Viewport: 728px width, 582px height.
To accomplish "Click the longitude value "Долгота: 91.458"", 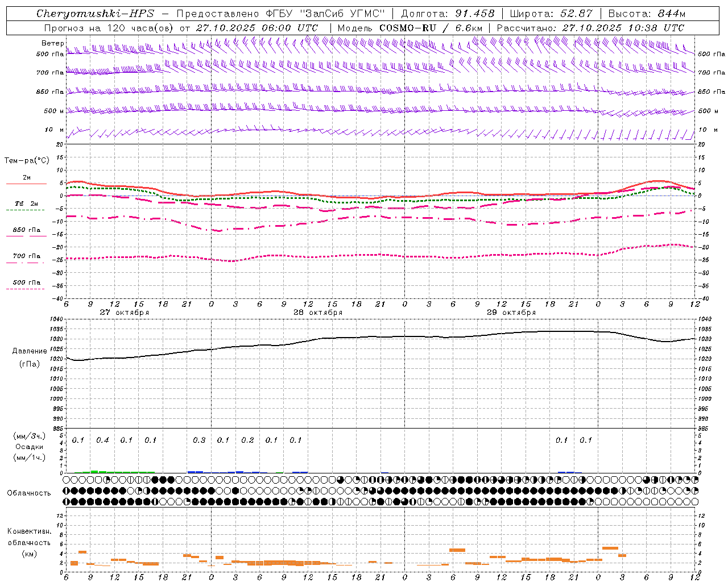I will tap(448, 14).
